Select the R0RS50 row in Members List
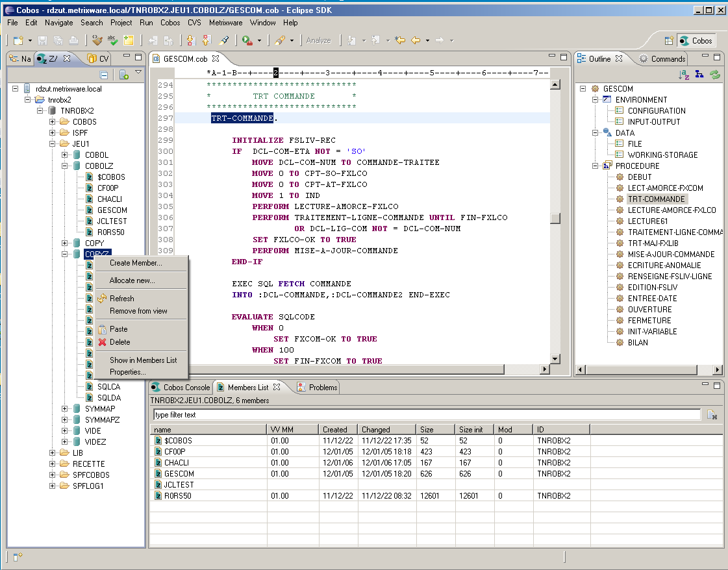The width and height of the screenshot is (728, 570). [436, 496]
